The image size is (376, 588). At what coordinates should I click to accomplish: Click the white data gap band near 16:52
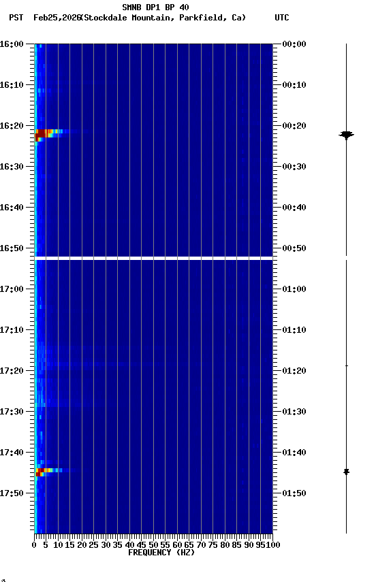coord(153,259)
